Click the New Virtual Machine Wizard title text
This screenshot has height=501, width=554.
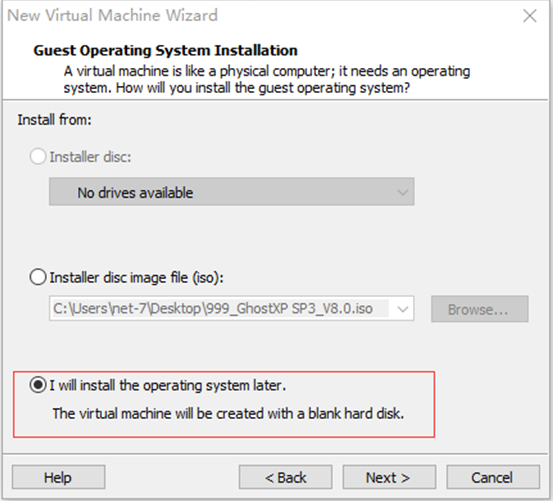click(x=112, y=16)
